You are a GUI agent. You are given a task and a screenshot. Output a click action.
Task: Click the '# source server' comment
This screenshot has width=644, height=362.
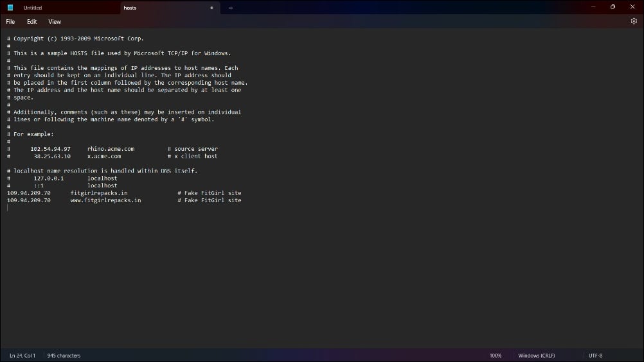point(193,149)
